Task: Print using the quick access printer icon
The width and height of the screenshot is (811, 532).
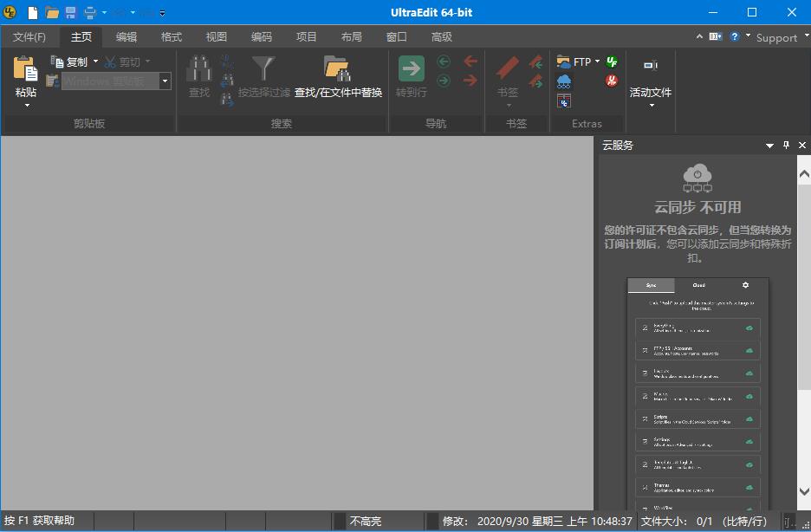Action: [90, 12]
